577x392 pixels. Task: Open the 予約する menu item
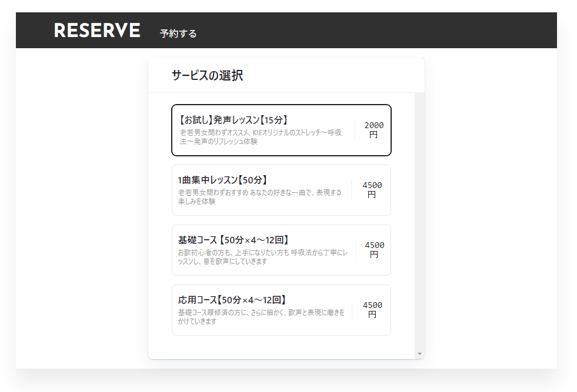[178, 33]
